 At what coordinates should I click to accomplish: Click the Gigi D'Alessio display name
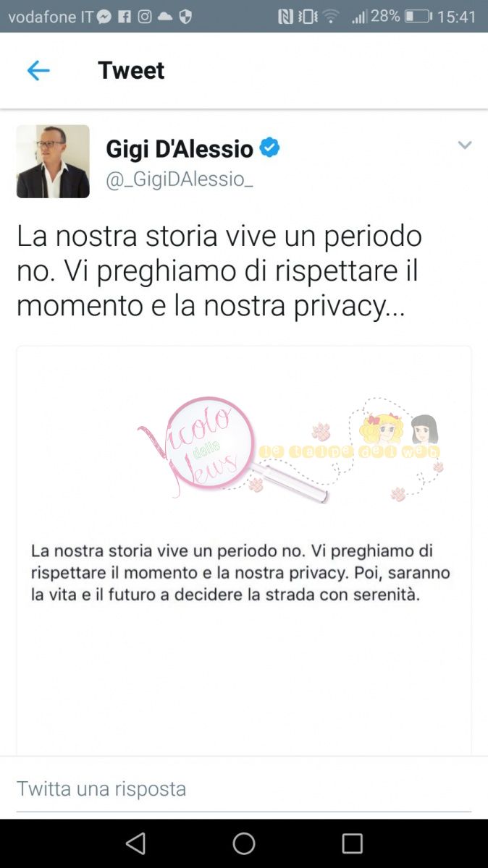coord(180,149)
